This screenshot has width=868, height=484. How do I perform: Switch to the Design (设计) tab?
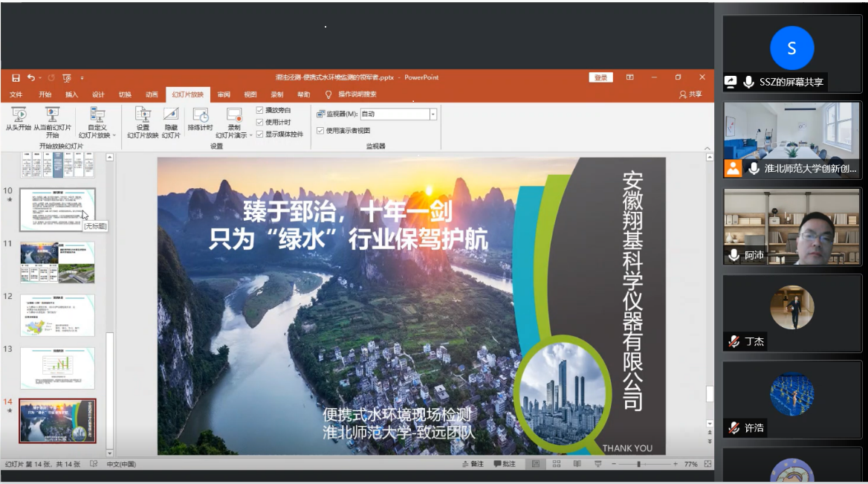pyautogui.click(x=98, y=94)
